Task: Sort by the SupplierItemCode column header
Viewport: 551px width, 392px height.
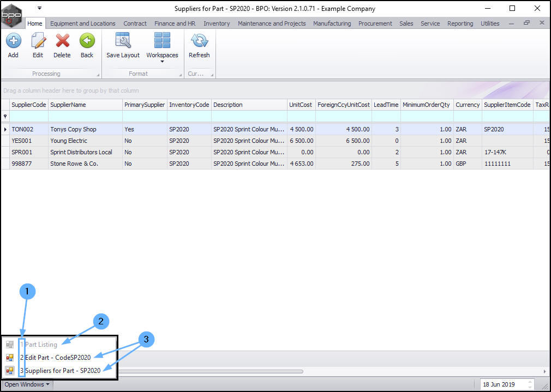Action: click(507, 105)
